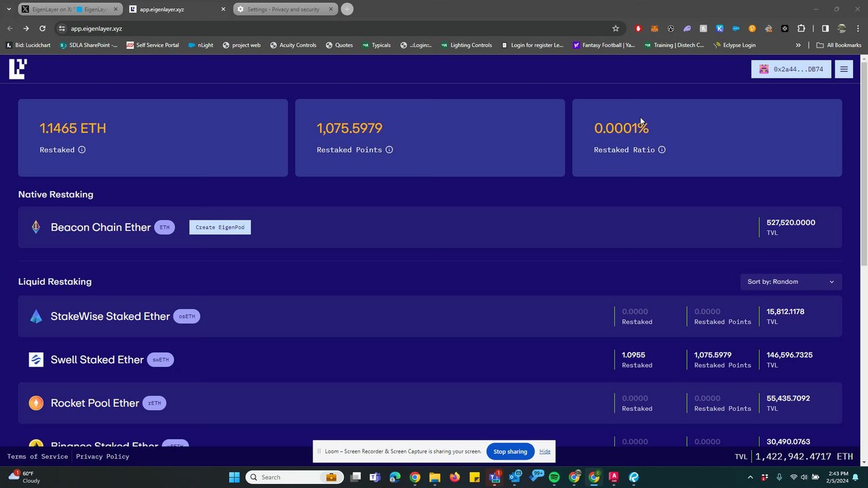Screen dimensions: 868x488
Task: Select the app.eigenlayer.xyz tab
Action: [178, 9]
